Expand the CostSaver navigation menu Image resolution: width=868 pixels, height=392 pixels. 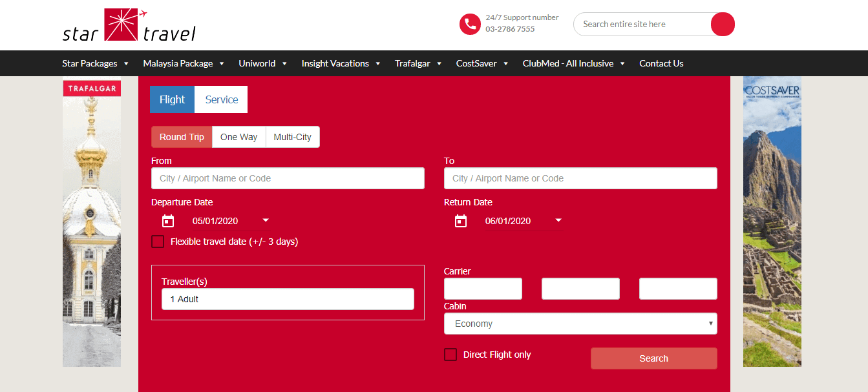(x=482, y=63)
